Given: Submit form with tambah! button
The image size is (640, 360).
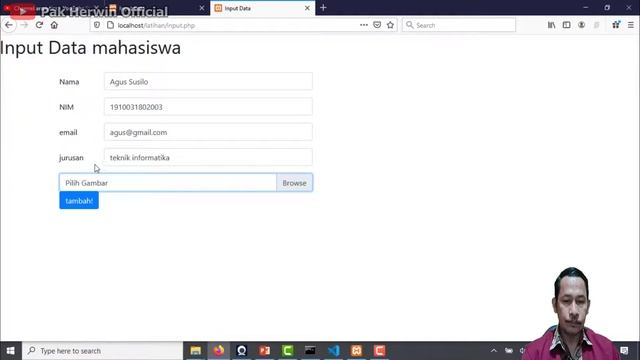Looking at the screenshot, I should coord(79,200).
